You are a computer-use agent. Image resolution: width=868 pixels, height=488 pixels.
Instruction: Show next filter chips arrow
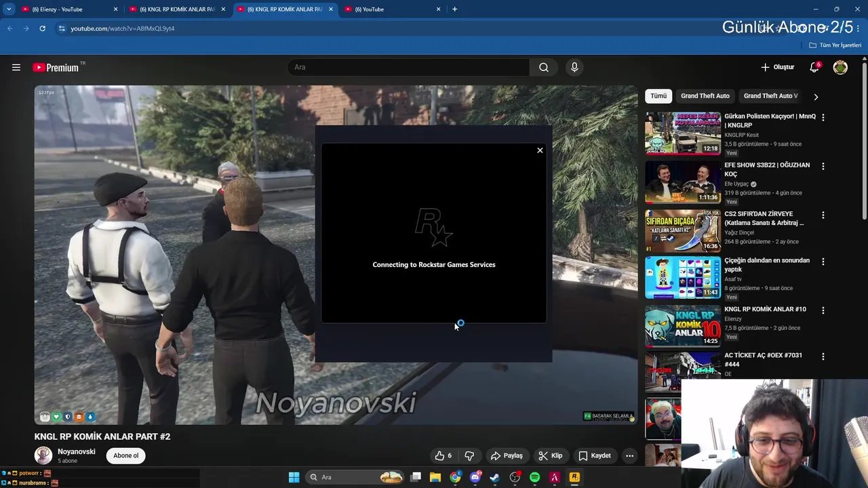coord(816,96)
